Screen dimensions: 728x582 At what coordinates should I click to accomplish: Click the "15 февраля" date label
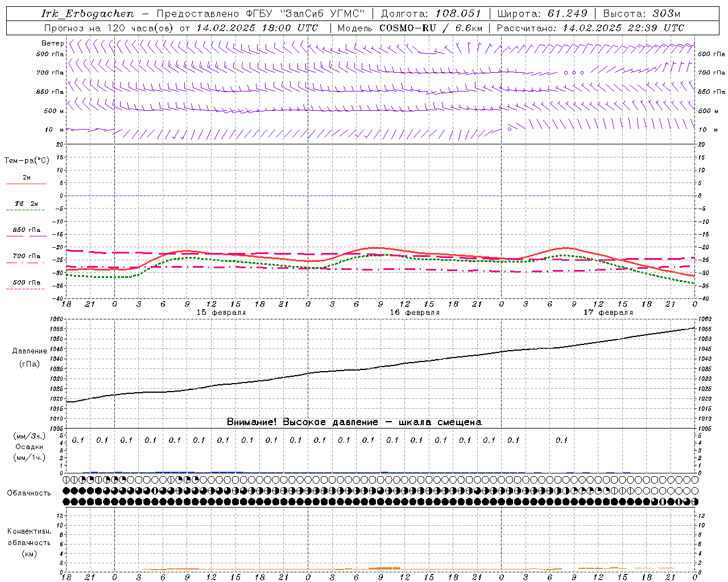[221, 313]
